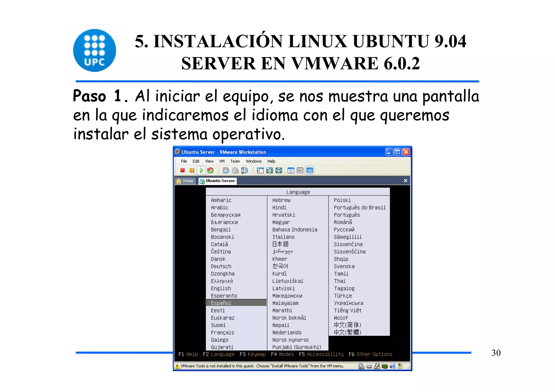555x392 pixels.
Task: Click the red Power Off toolbar button
Action: pyautogui.click(x=182, y=170)
